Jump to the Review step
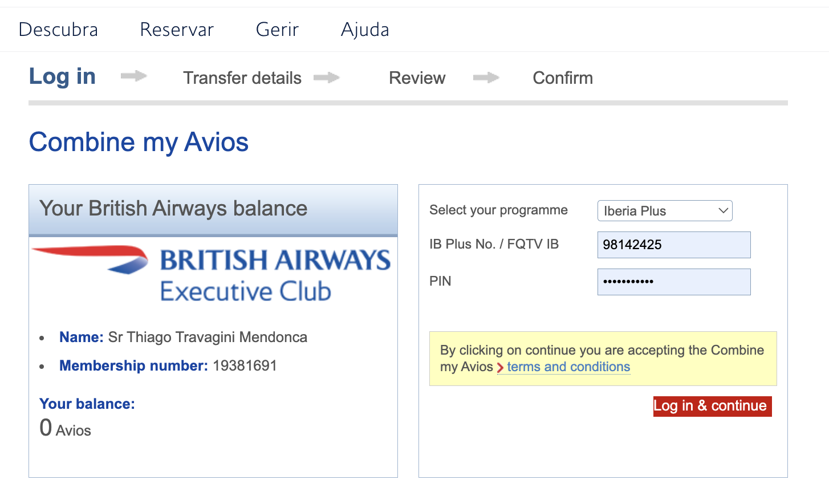829x504 pixels. point(417,78)
